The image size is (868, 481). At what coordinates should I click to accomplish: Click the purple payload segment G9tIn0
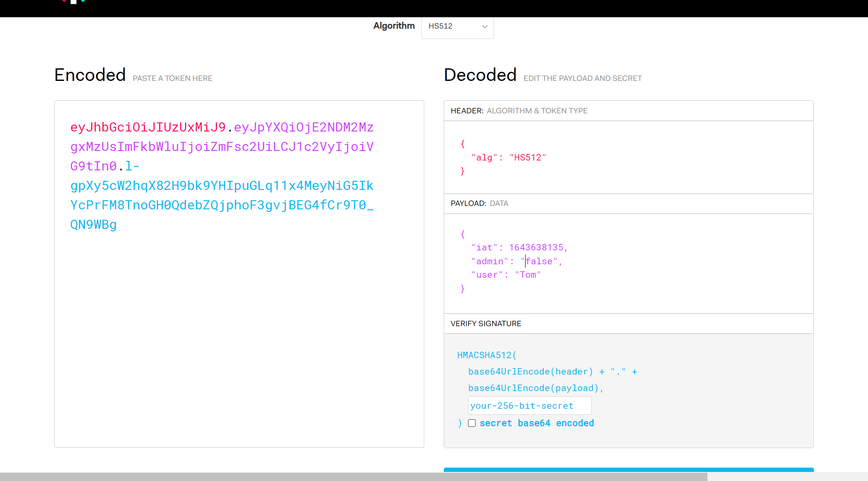click(94, 166)
